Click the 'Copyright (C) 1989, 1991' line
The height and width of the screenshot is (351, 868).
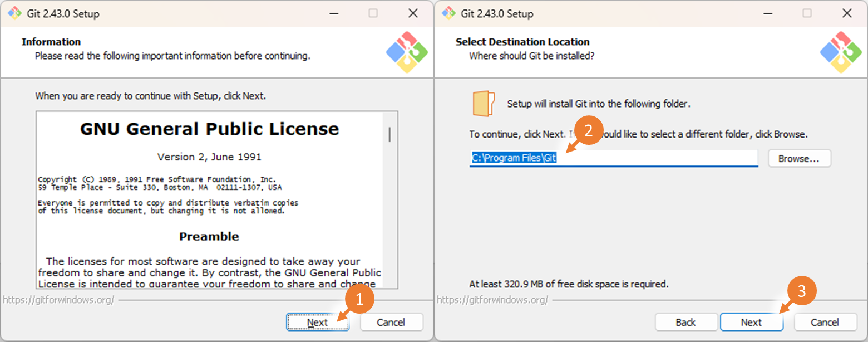pyautogui.click(x=157, y=179)
